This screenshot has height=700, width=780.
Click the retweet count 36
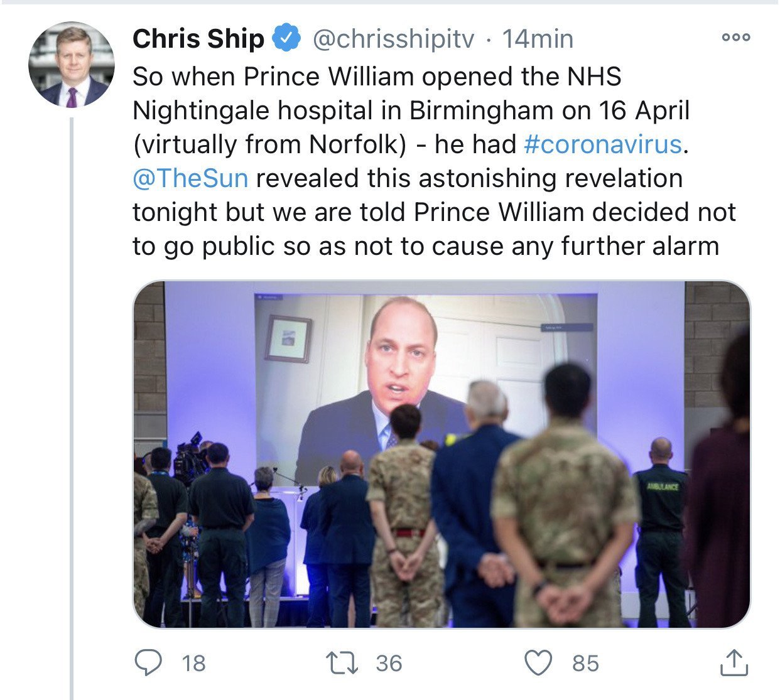tap(389, 663)
